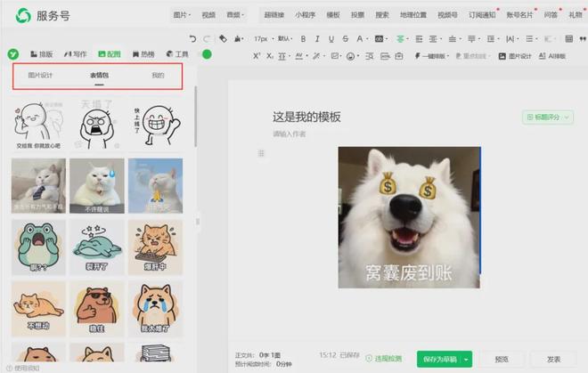Image resolution: width=588 pixels, height=373 pixels.
Task: Click 保存为草稿 button
Action: [x=439, y=359]
